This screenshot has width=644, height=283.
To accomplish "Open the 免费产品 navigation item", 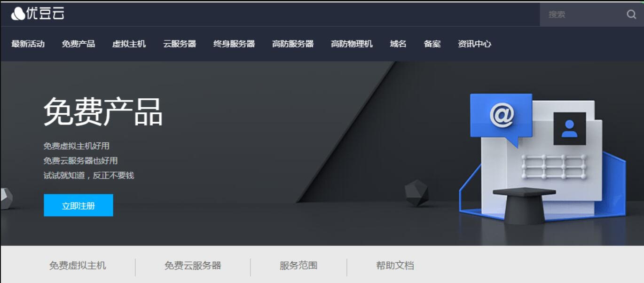I will tap(78, 44).
